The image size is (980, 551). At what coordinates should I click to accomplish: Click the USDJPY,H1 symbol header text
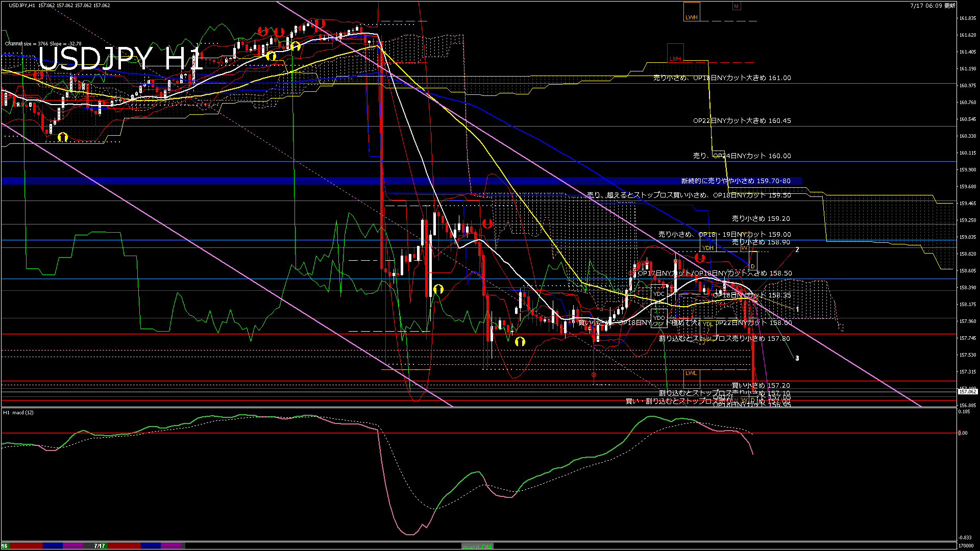[22, 5]
